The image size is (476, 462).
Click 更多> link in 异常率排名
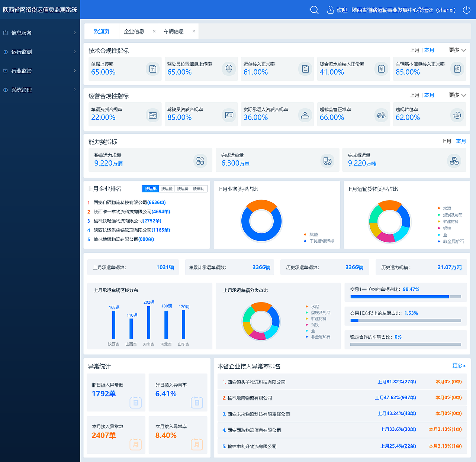pyautogui.click(x=459, y=366)
